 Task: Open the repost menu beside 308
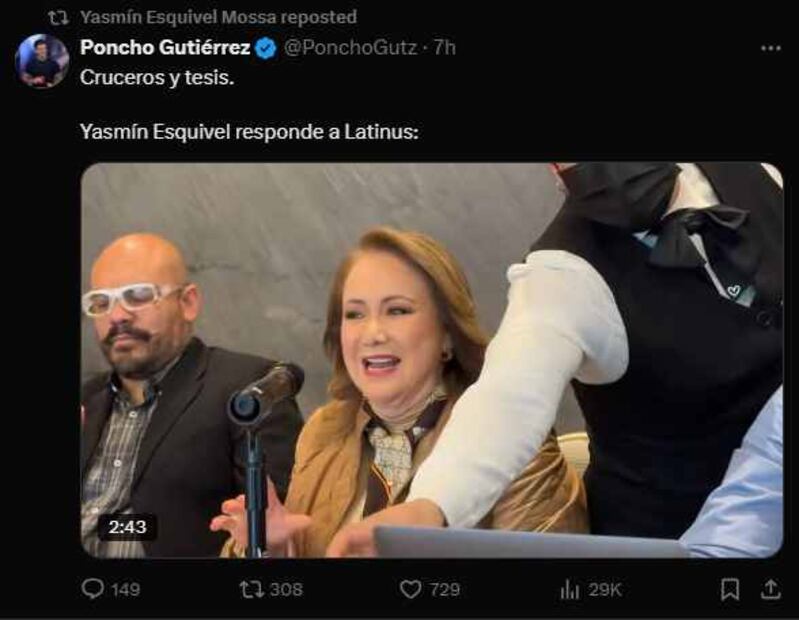point(252,589)
